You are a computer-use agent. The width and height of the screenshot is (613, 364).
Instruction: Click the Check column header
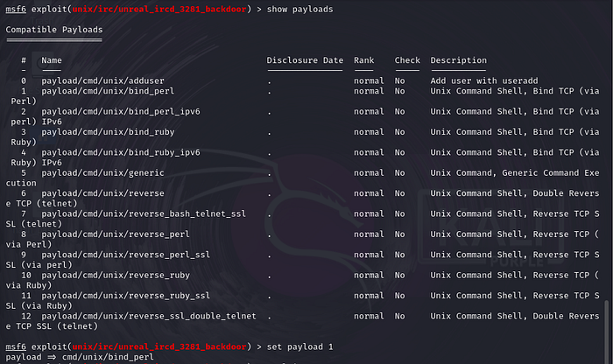(x=405, y=60)
